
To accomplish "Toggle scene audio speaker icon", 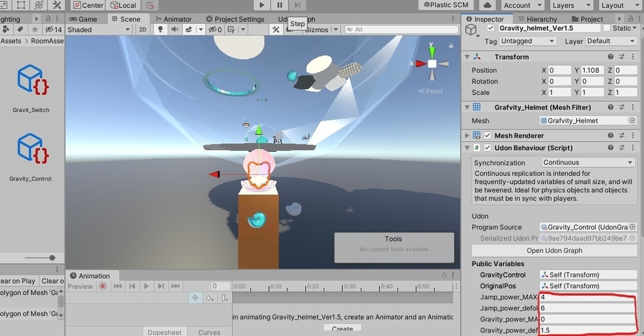I will 175,30.
